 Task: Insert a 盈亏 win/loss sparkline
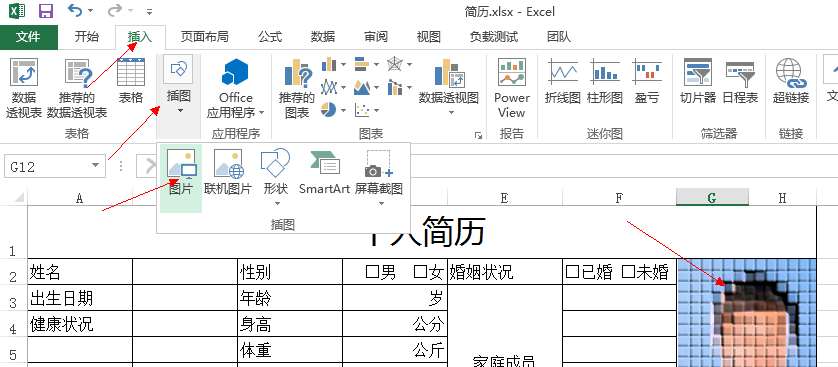pyautogui.click(x=647, y=81)
